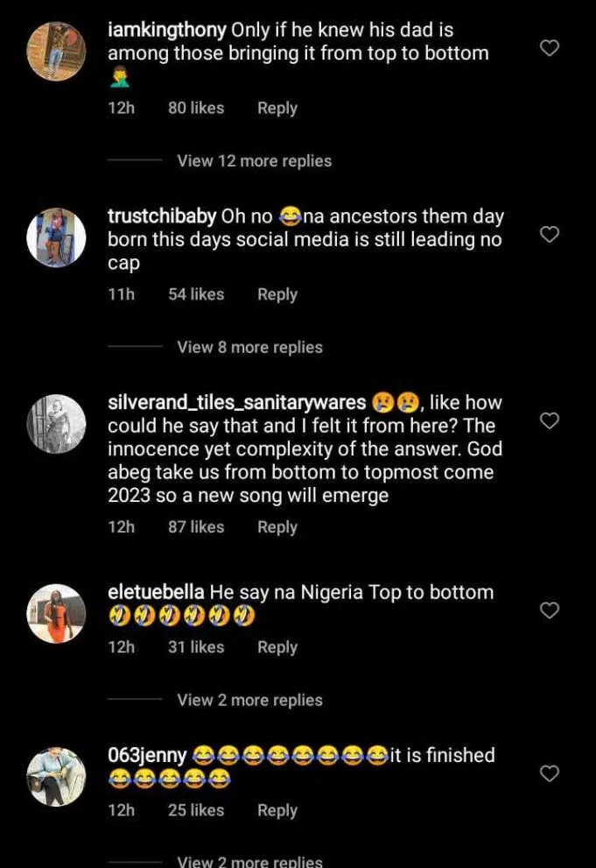The height and width of the screenshot is (868, 596).
Task: View the 80 likes on iamkingthony's comment
Action: tap(195, 109)
